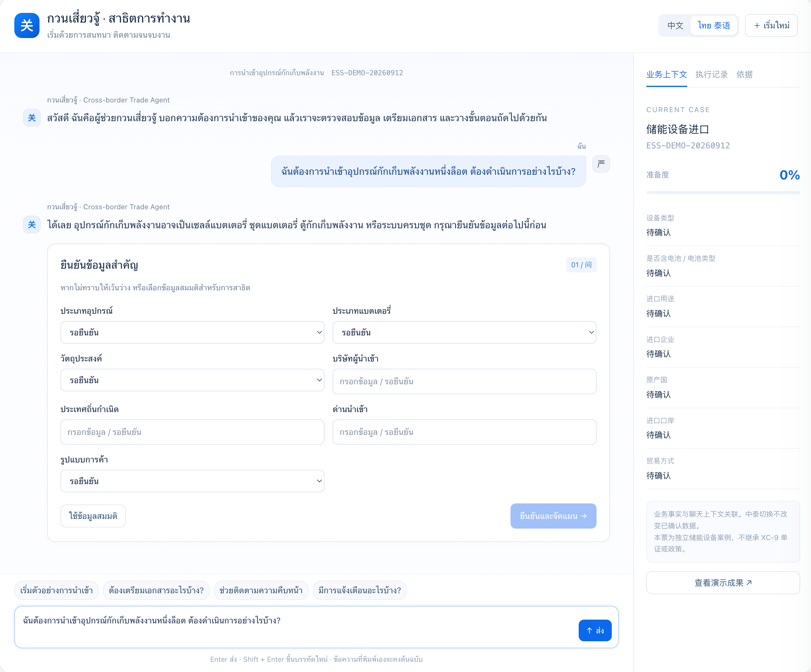The image size is (811, 672).
Task: Focus the บริษัทผู้นำเข้า input field
Action: pos(464,381)
